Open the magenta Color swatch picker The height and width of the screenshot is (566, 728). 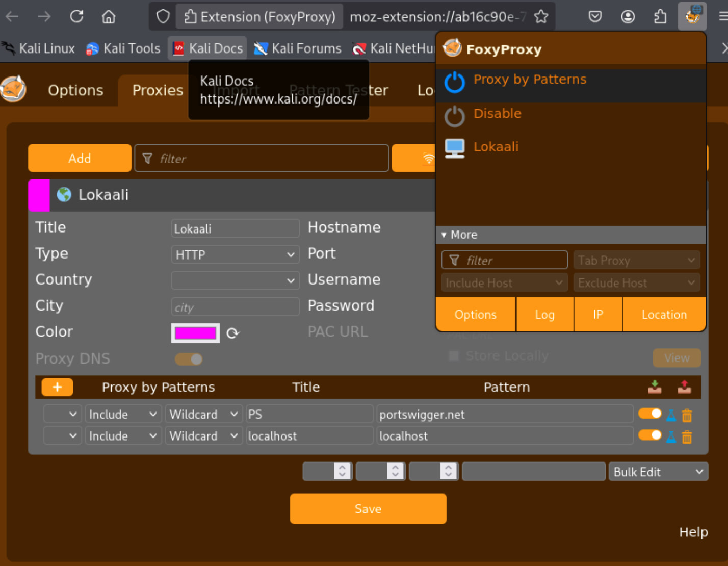tap(195, 333)
